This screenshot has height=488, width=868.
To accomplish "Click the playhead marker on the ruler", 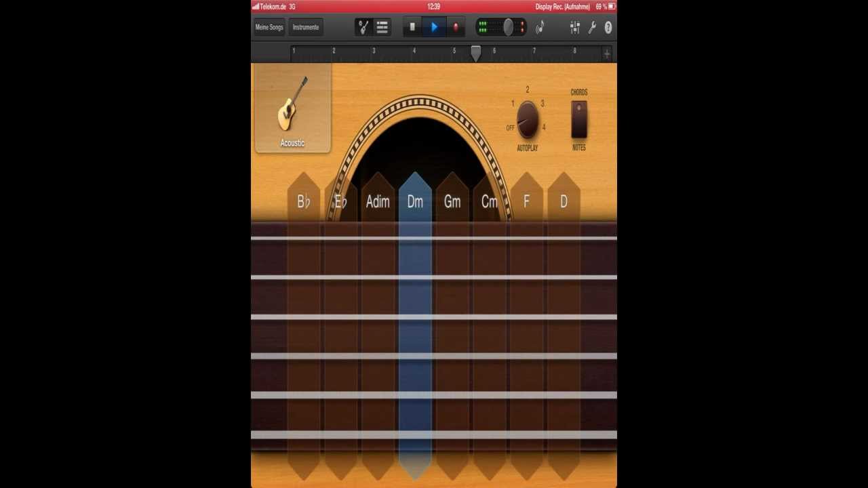I will (x=476, y=53).
